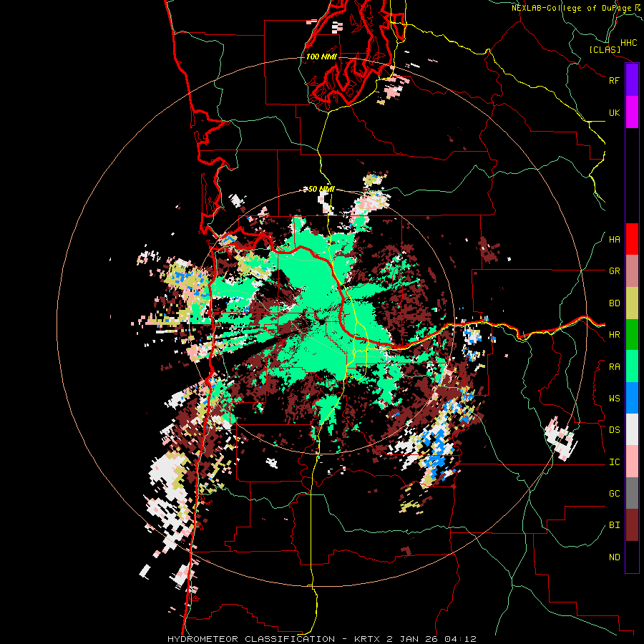Screen dimensions: 644x644
Task: Click the GC gray legend swatch
Action: click(632, 493)
